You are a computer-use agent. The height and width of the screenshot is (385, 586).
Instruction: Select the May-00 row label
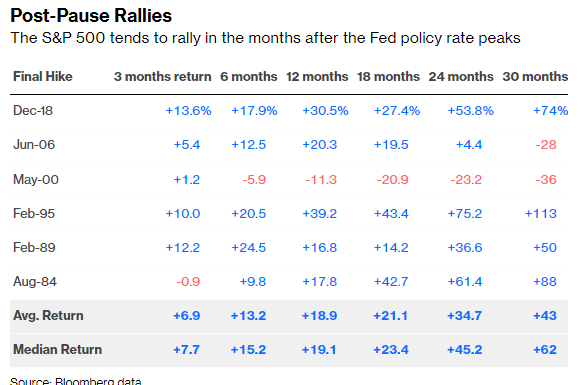(36, 179)
